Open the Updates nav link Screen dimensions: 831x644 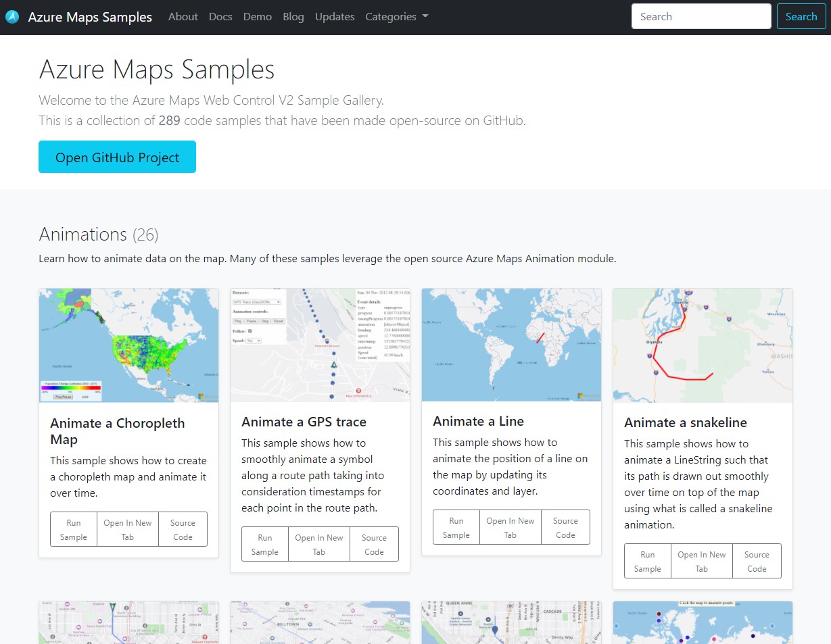click(335, 17)
